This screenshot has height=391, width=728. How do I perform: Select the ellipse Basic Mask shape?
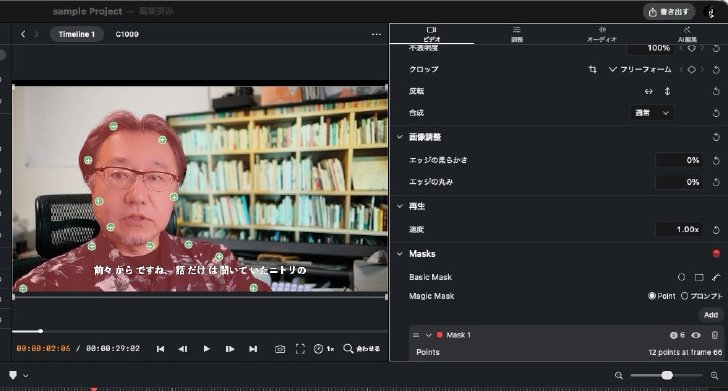tap(681, 277)
